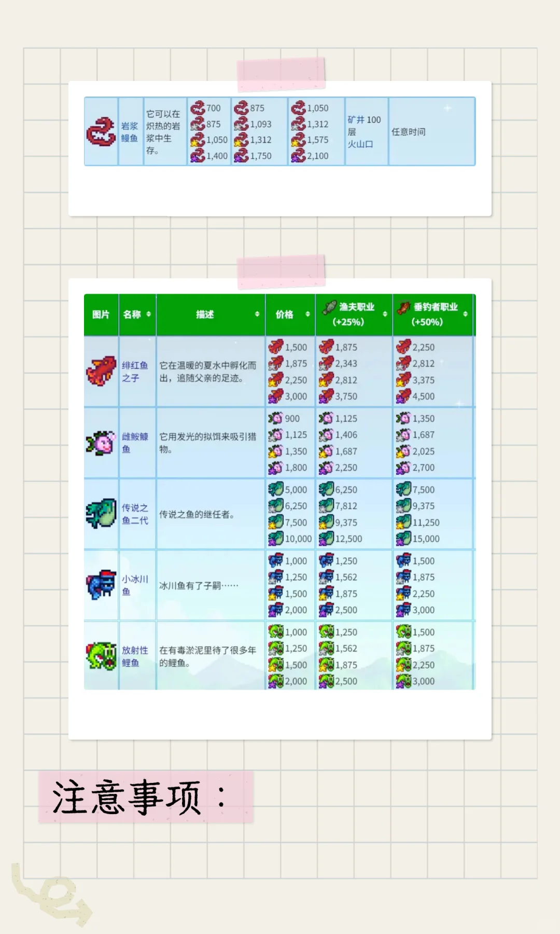Click the 传说之鱼二代 fish image

coord(101,514)
